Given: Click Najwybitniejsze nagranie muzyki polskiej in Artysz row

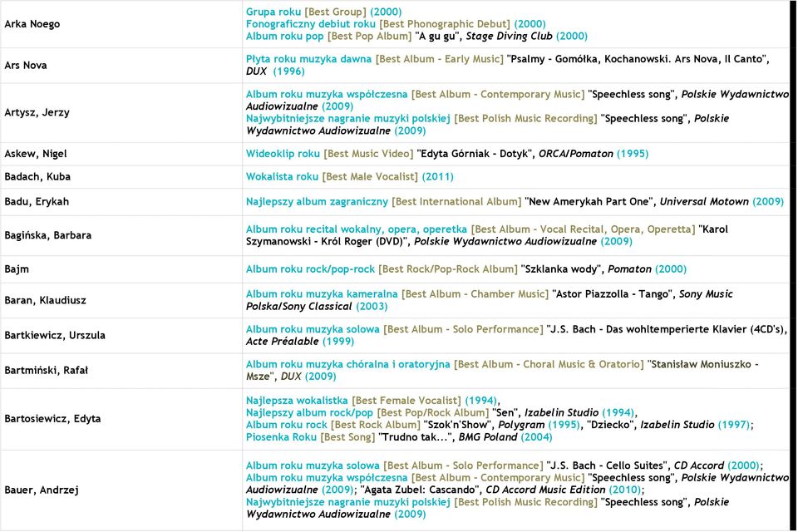Looking at the screenshot, I should click(348, 119).
